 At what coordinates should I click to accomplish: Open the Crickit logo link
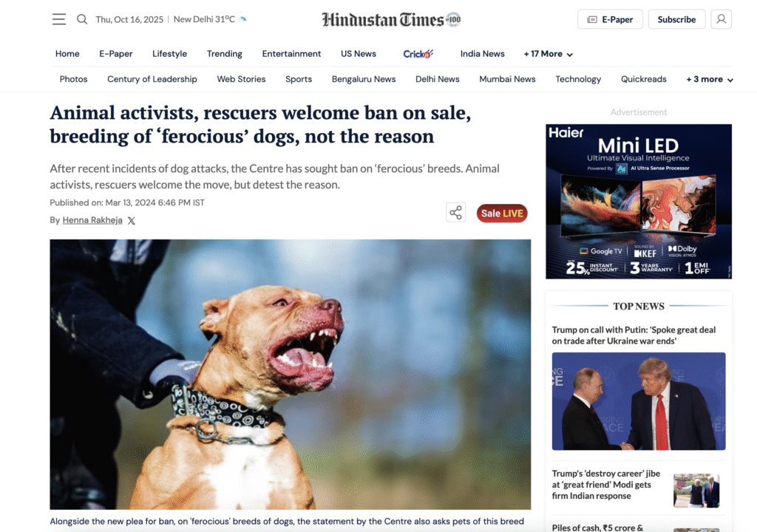[x=418, y=54]
